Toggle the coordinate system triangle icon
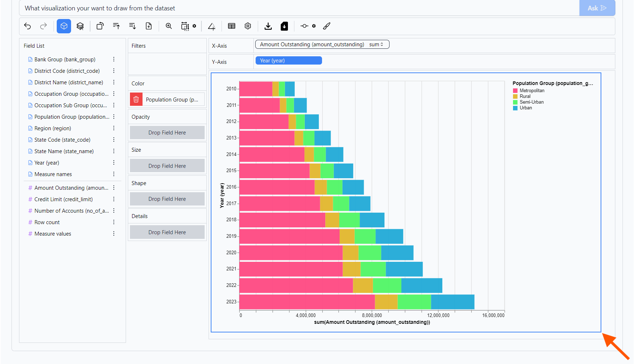 pos(212,26)
